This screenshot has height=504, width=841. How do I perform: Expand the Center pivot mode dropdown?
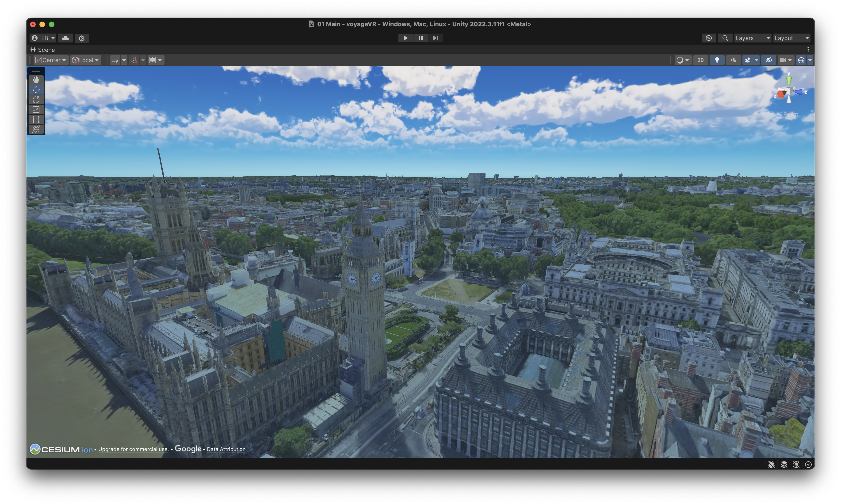(51, 60)
